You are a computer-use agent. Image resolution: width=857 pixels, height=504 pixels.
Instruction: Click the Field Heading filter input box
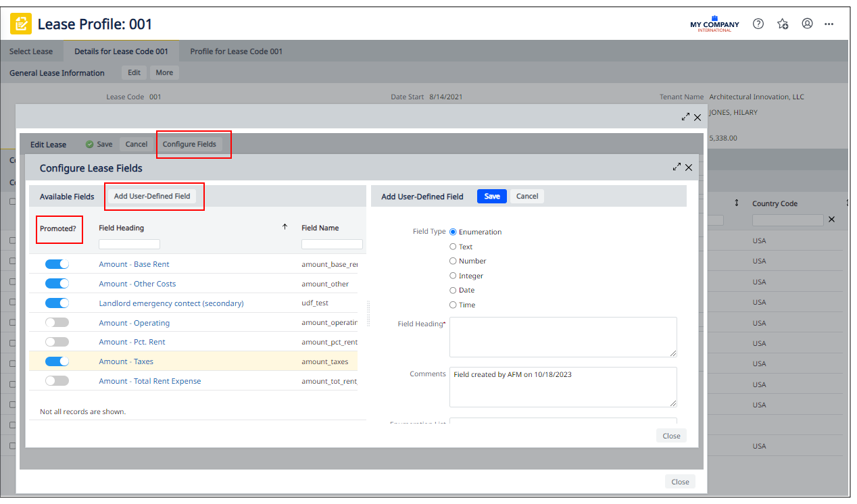tap(129, 244)
